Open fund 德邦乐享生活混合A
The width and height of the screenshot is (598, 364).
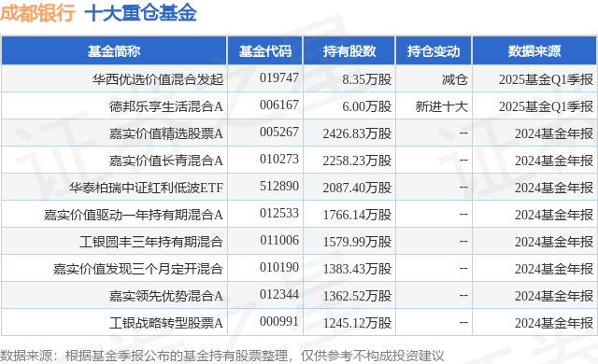click(166, 106)
